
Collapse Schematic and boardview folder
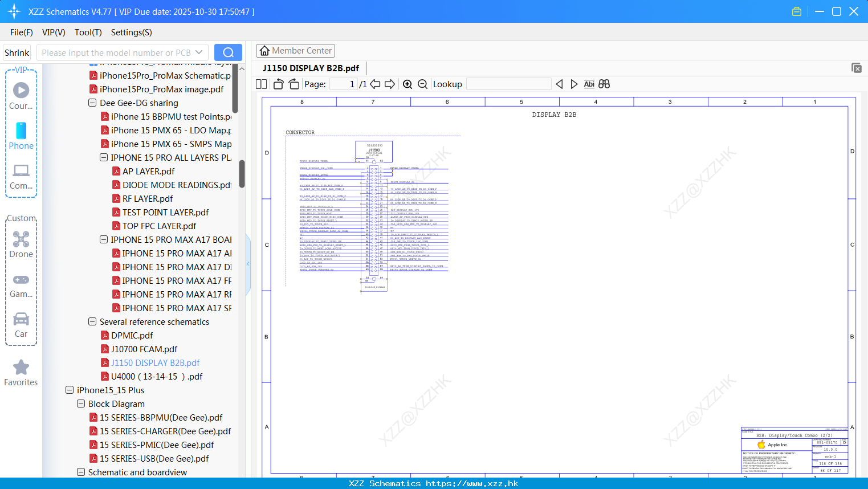point(81,472)
